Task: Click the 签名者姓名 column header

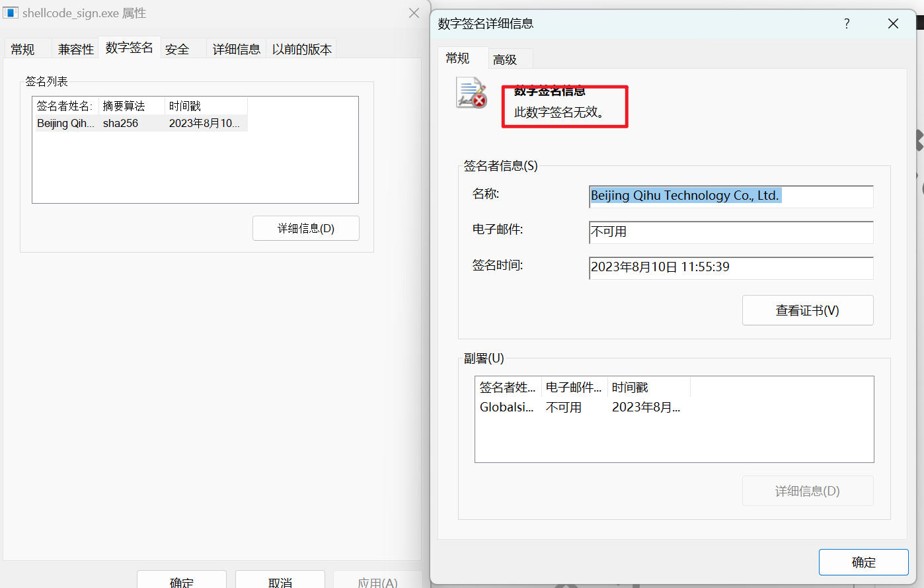Action: 66,106
